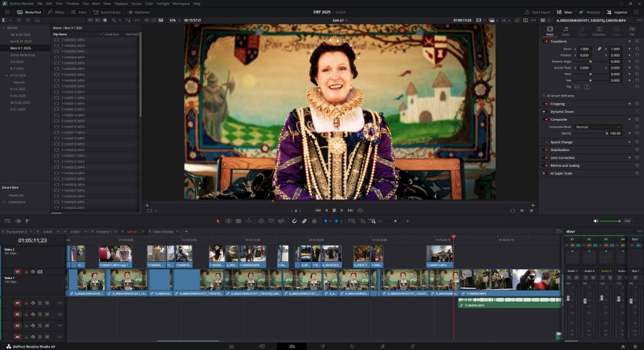Toggle the Transform section enable dot

tap(546, 42)
